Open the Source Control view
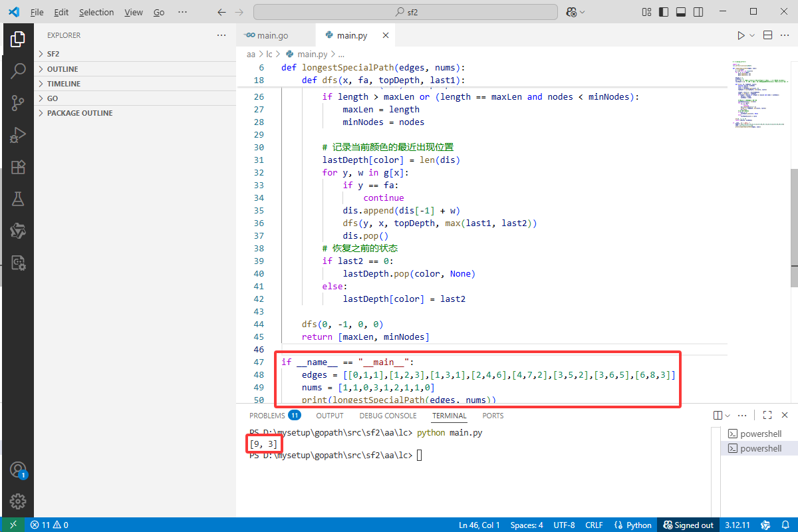Viewport: 798px width, 532px height. click(x=18, y=102)
